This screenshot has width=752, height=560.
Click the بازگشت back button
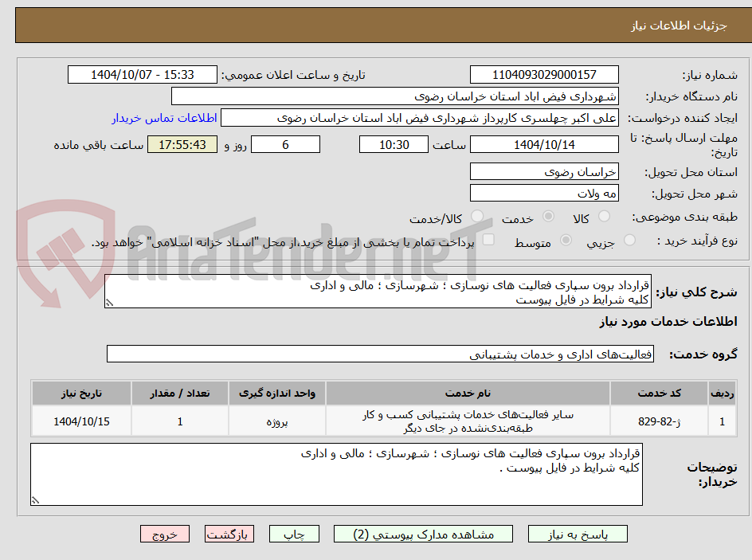229,534
